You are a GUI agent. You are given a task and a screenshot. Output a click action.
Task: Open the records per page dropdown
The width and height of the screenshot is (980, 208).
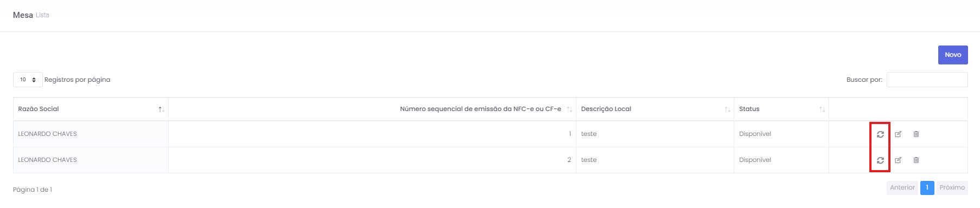(x=28, y=80)
